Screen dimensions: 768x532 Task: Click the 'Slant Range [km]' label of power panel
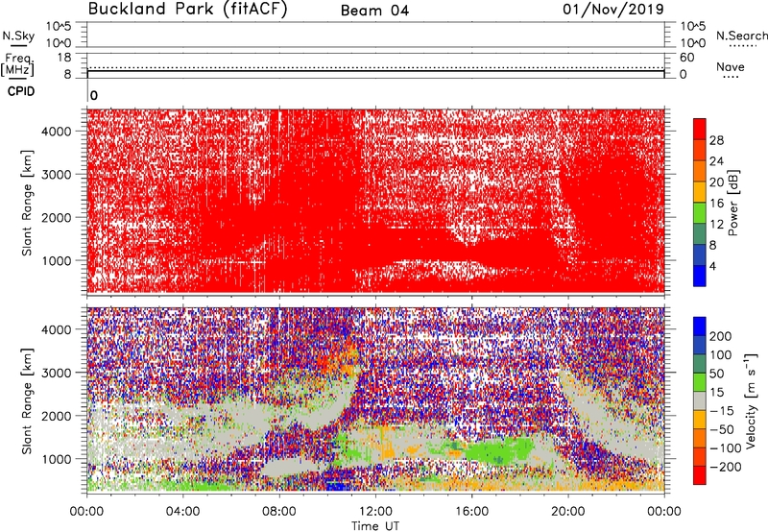[x=27, y=203]
